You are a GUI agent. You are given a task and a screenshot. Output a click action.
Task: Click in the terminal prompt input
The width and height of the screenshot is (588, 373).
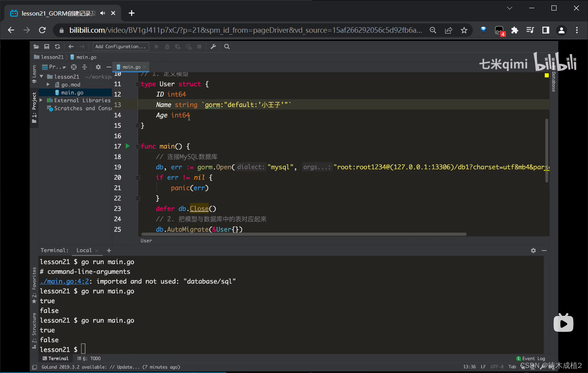tap(83, 349)
